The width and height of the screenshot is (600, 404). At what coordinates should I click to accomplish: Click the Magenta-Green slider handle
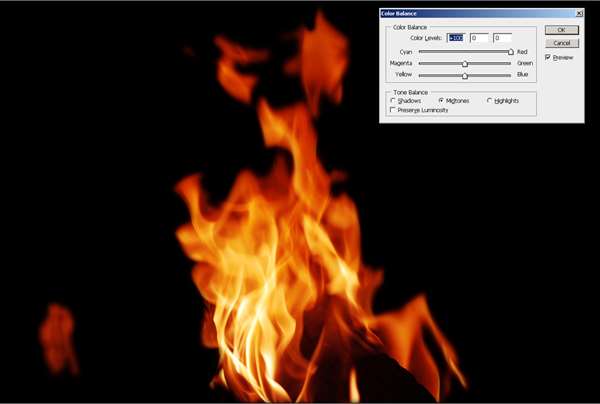tap(465, 64)
